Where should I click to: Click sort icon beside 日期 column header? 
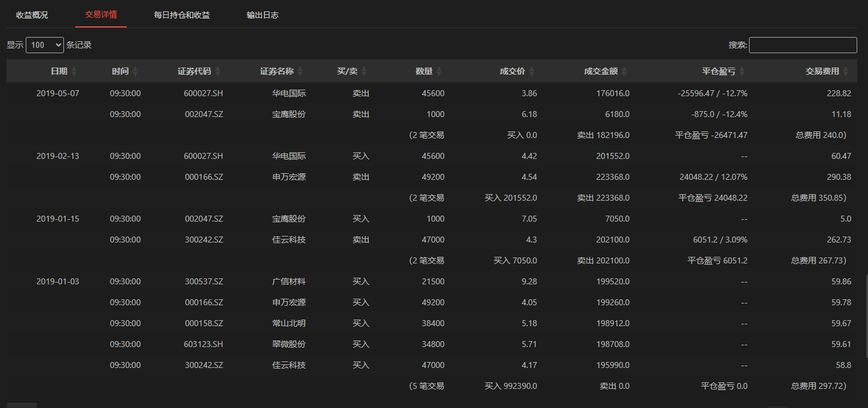tap(74, 72)
